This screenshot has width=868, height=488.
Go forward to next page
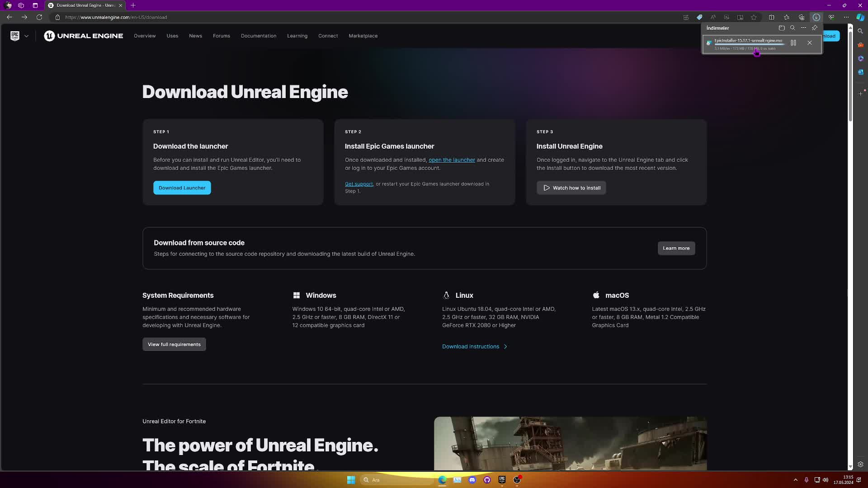pos(24,17)
